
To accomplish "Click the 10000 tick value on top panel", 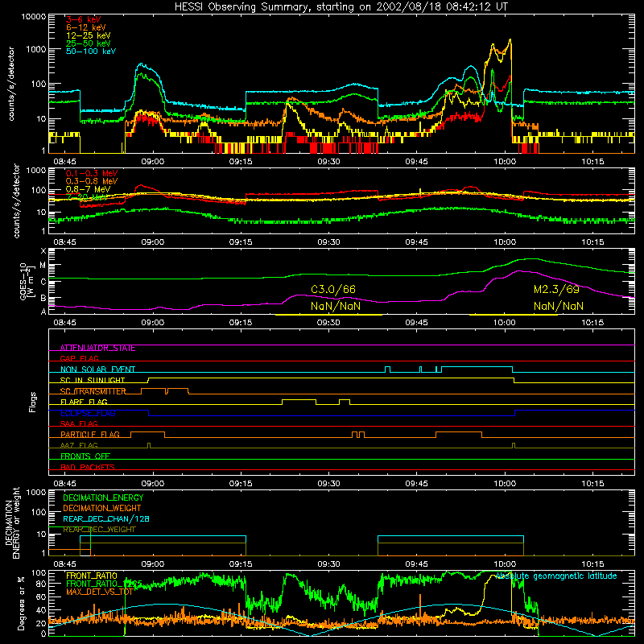I will tap(34, 17).
